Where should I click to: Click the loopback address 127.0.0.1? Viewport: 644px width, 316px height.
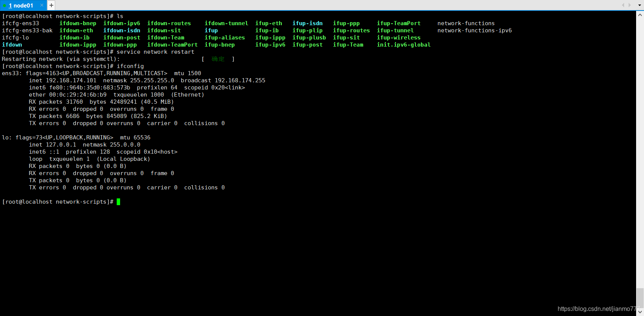coord(61,145)
